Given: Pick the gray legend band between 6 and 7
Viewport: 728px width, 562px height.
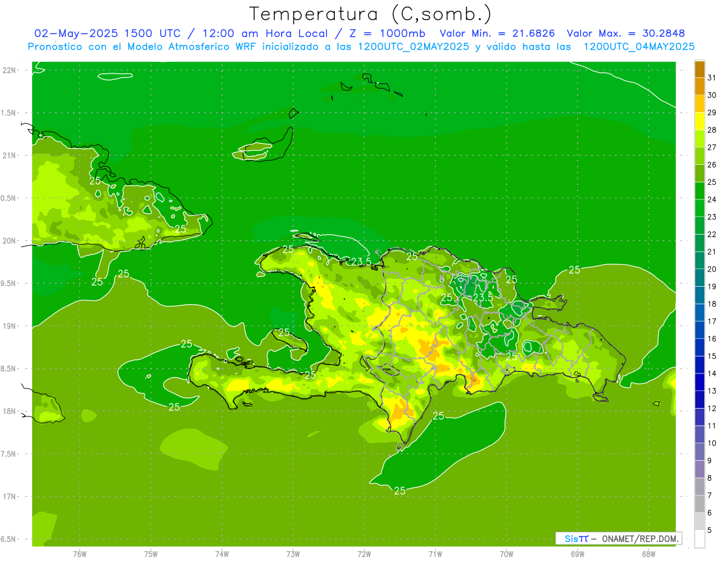Looking at the screenshot, I should 700,504.
